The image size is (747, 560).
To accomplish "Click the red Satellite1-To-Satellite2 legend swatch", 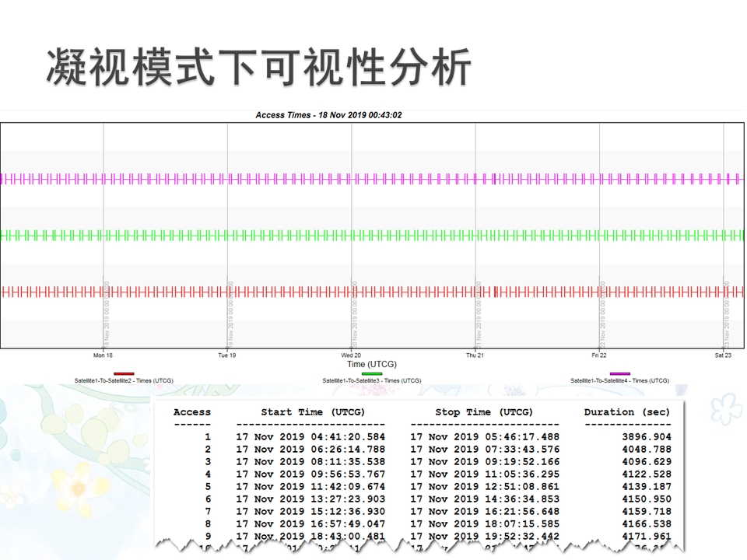I will [x=124, y=374].
